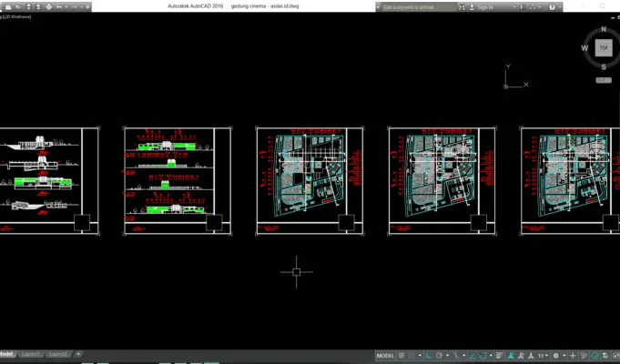
Task: Toggle object snap tracking in status bar
Action: click(472, 356)
